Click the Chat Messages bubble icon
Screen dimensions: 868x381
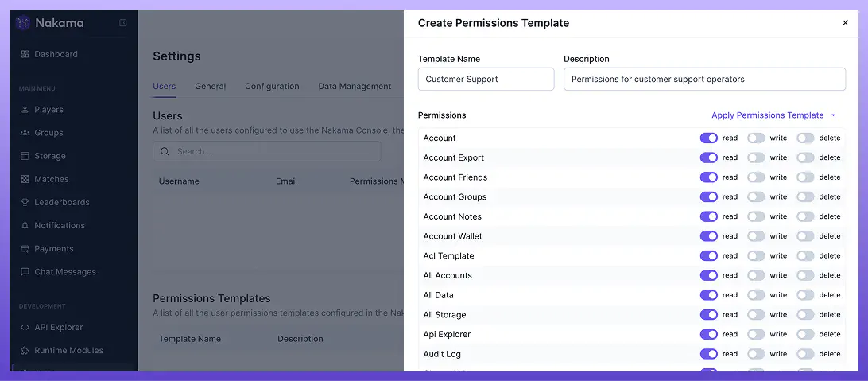point(25,273)
